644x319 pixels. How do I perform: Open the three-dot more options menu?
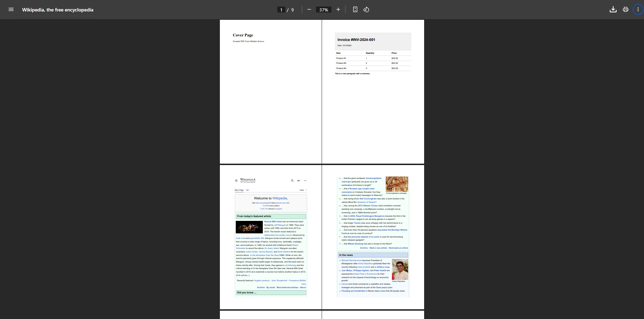pyautogui.click(x=638, y=9)
